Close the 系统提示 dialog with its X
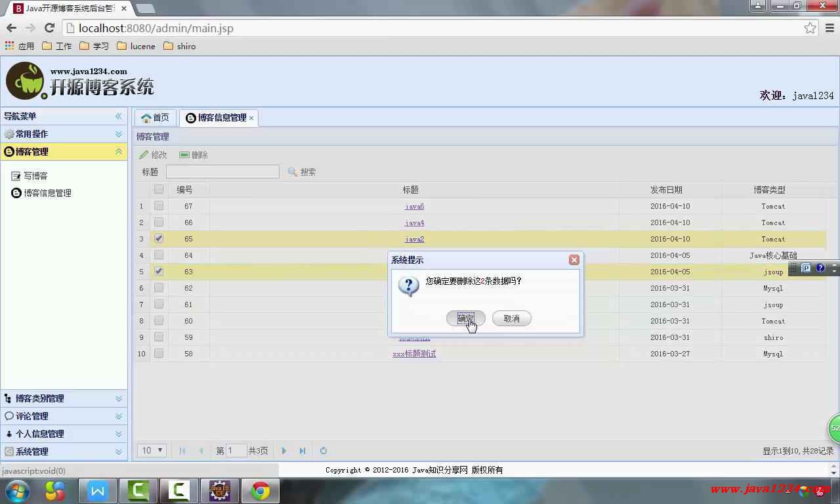Image resolution: width=840 pixels, height=504 pixels. (x=574, y=260)
